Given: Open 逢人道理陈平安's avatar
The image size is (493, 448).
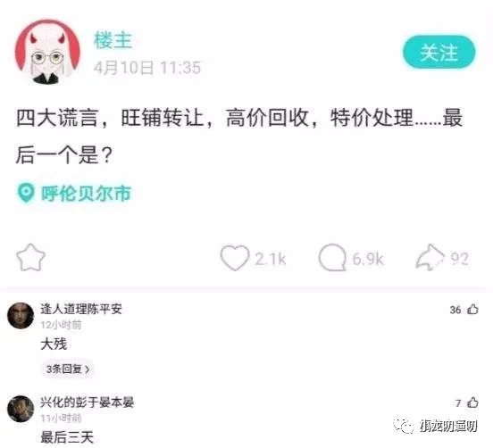Looking at the screenshot, I should (21, 316).
